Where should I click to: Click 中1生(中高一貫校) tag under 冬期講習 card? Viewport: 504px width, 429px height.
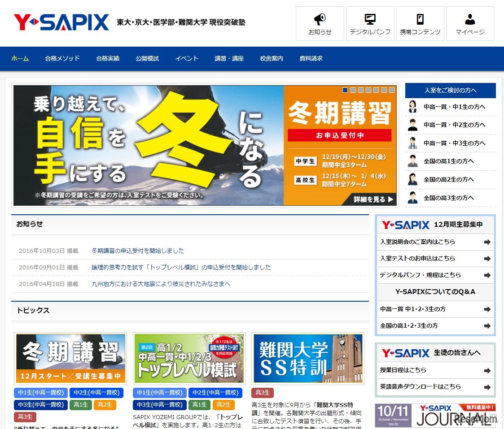(41, 392)
